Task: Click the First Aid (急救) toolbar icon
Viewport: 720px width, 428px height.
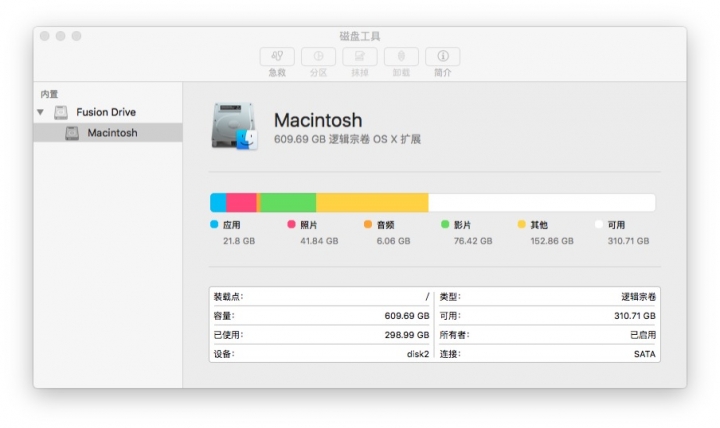Action: [x=277, y=56]
